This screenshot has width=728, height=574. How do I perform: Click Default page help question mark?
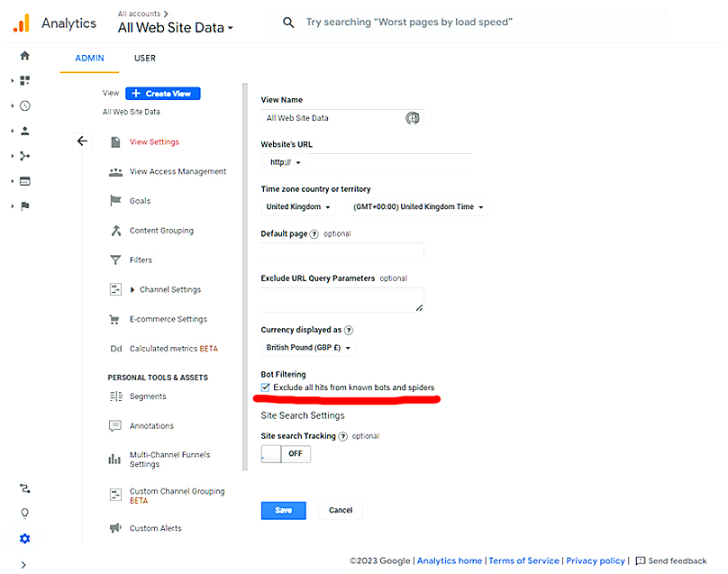tap(314, 234)
